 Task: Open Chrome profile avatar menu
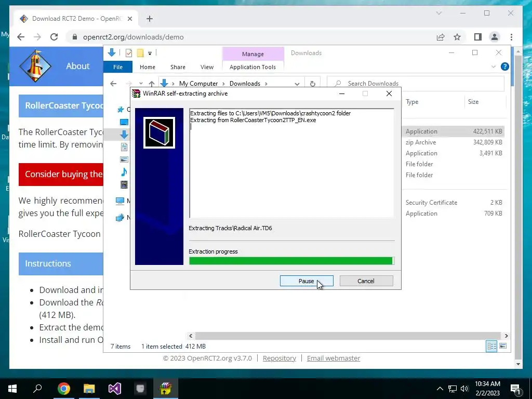pos(495,37)
